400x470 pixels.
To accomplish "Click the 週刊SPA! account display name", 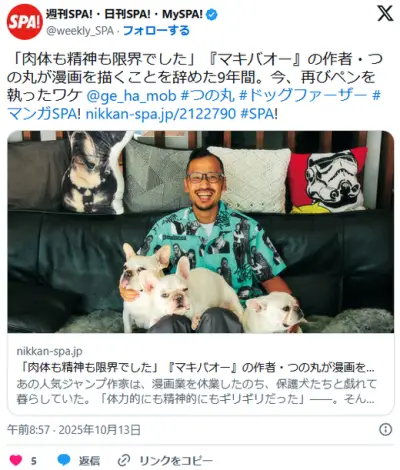I will 124,14.
